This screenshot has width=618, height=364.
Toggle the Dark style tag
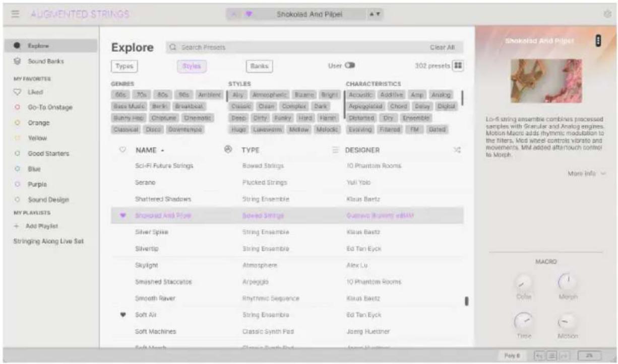(321, 106)
